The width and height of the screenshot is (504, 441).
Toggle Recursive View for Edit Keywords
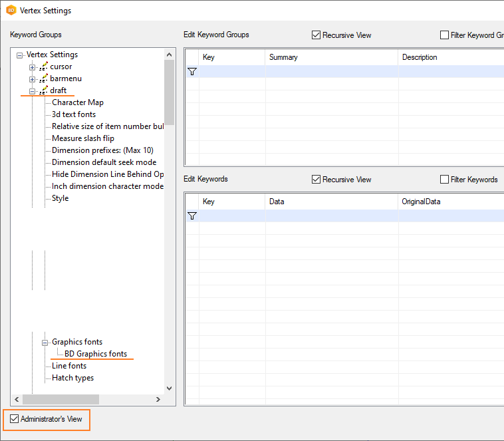point(316,180)
